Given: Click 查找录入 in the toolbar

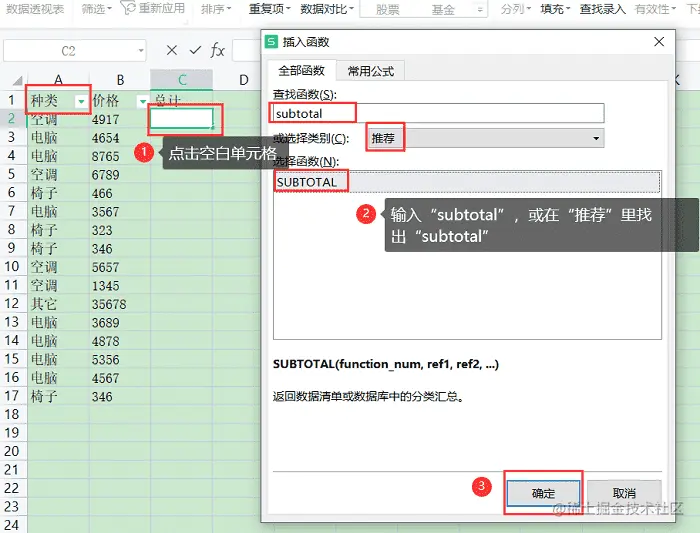Looking at the screenshot, I should 603,8.
